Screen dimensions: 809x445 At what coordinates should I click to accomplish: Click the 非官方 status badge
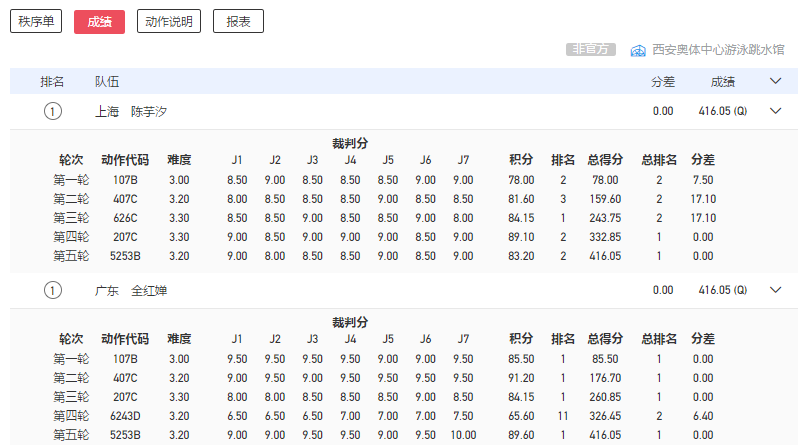pyautogui.click(x=590, y=50)
